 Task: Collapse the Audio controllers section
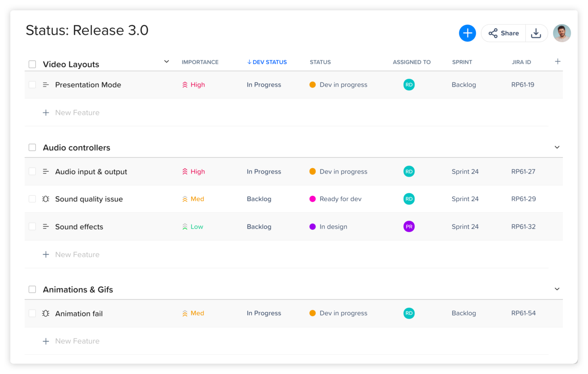point(557,147)
